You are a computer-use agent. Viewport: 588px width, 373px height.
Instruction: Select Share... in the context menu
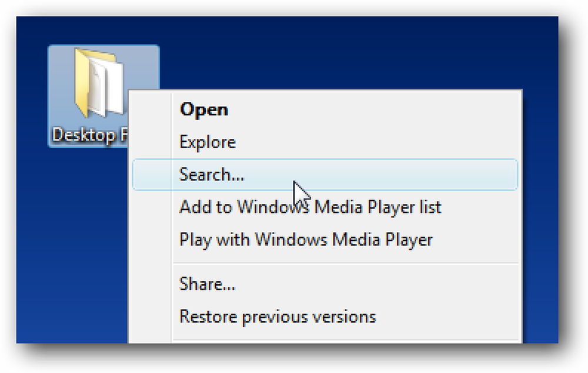point(325,284)
